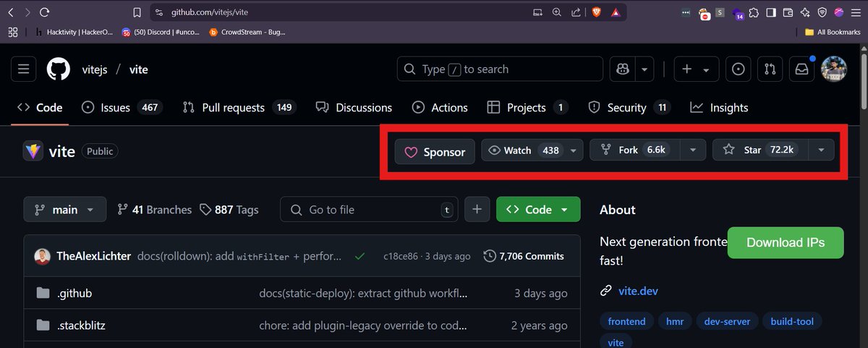
Task: Open the green Code clone dropdown
Action: click(538, 210)
